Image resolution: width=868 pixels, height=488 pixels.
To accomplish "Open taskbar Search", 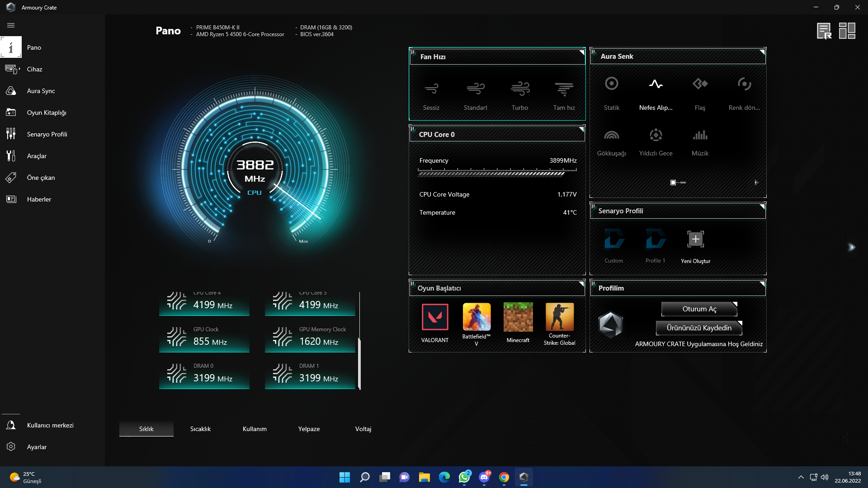I will tap(364, 477).
